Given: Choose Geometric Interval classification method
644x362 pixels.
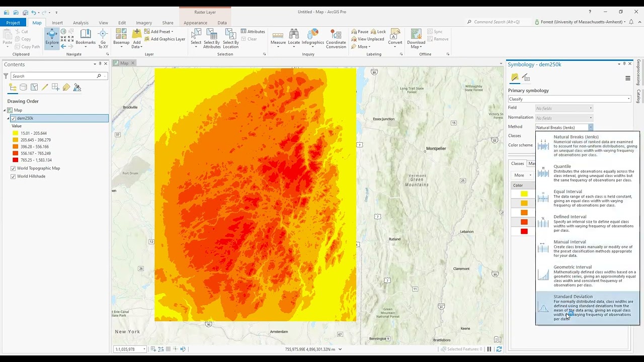Looking at the screenshot, I should [x=588, y=276].
